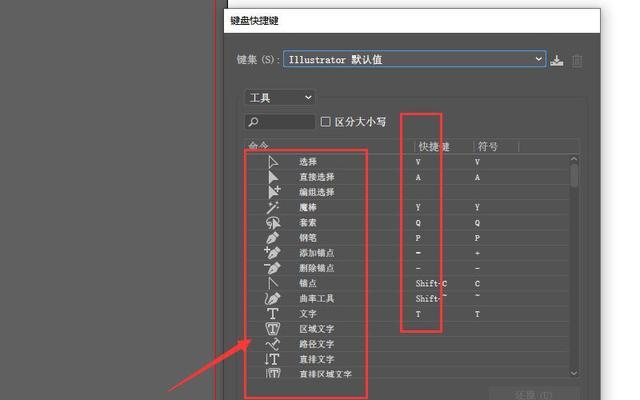Viewport: 640px width, 400px height.
Task: Click the Selection tool arrow icon
Action: point(273,162)
